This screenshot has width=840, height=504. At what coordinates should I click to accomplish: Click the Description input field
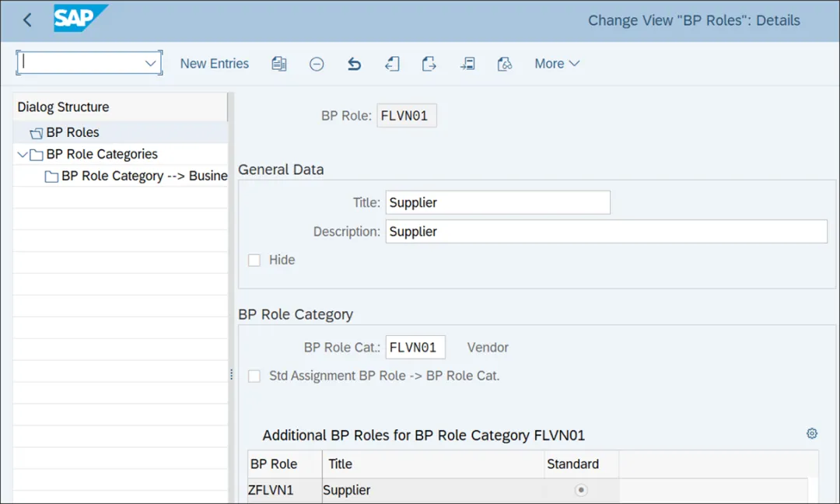coord(606,232)
